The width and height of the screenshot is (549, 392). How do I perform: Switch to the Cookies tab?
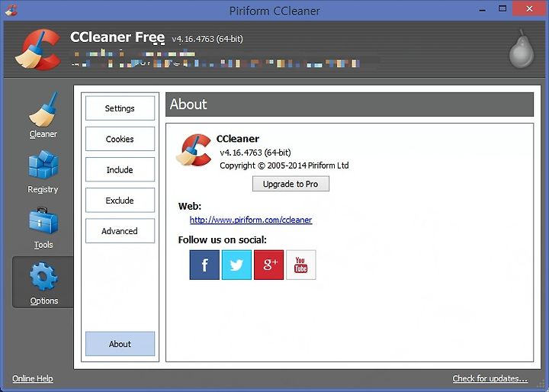pos(120,139)
